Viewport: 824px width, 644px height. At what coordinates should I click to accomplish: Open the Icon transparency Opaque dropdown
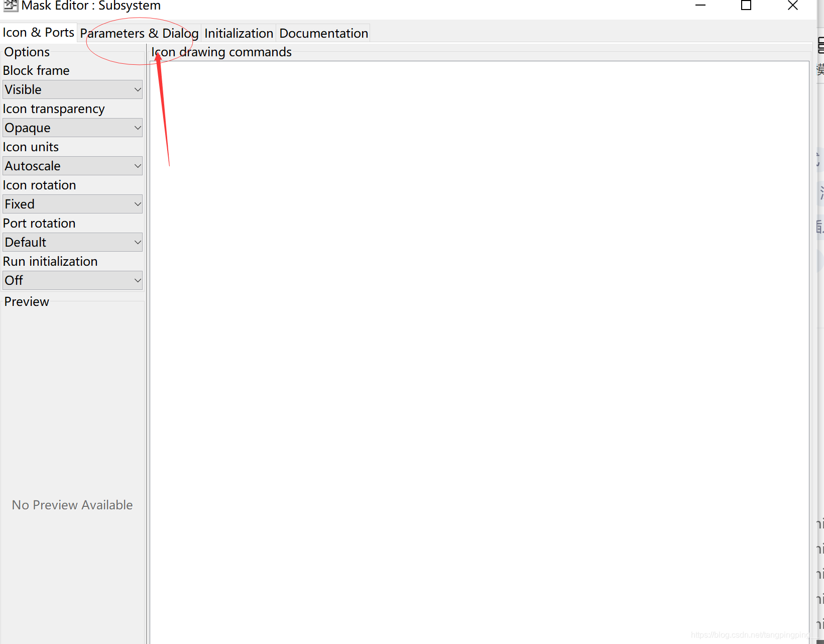pyautogui.click(x=73, y=128)
